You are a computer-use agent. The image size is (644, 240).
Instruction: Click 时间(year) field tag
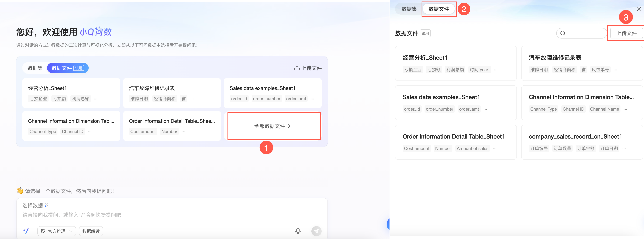(480, 70)
